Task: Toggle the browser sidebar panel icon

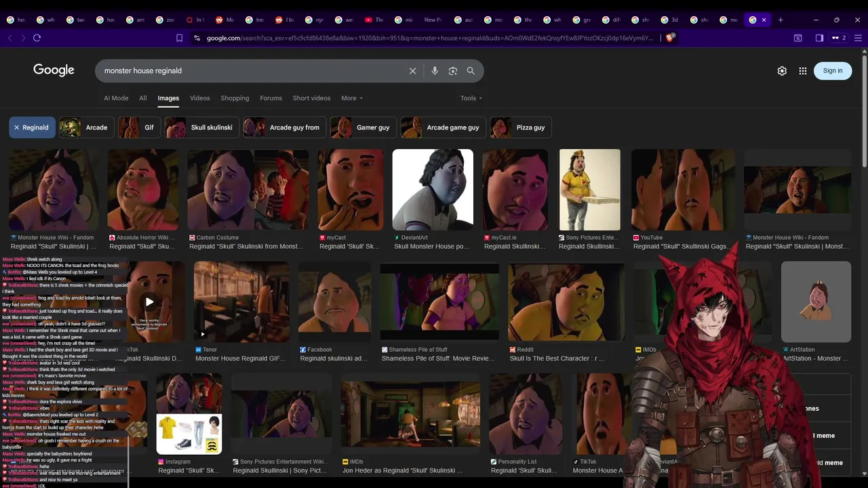Action: tap(819, 38)
